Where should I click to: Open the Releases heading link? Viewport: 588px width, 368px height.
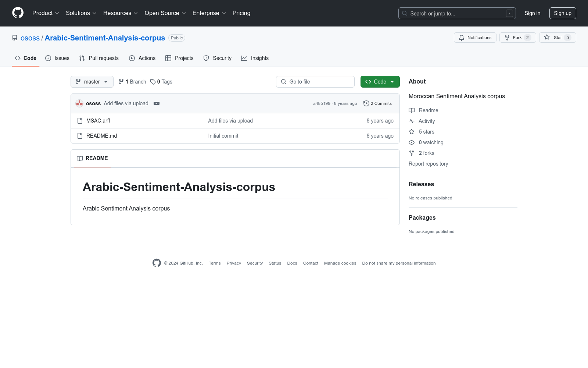tap(421, 184)
